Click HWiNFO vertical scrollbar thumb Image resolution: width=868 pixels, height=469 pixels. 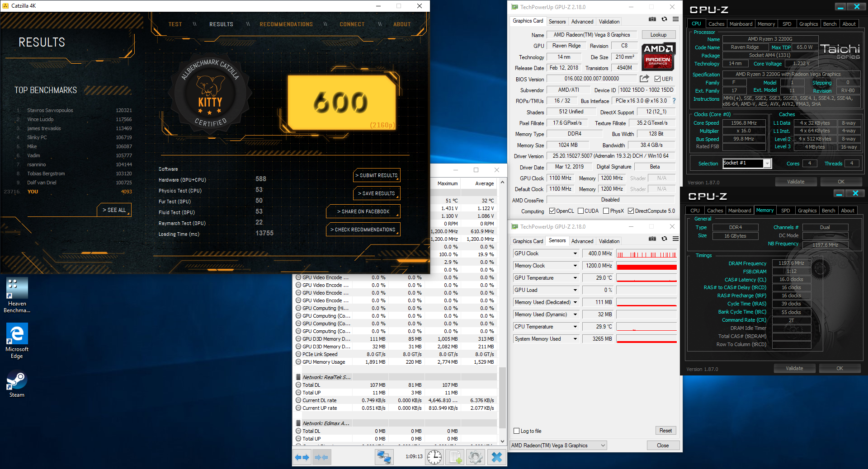point(502,398)
